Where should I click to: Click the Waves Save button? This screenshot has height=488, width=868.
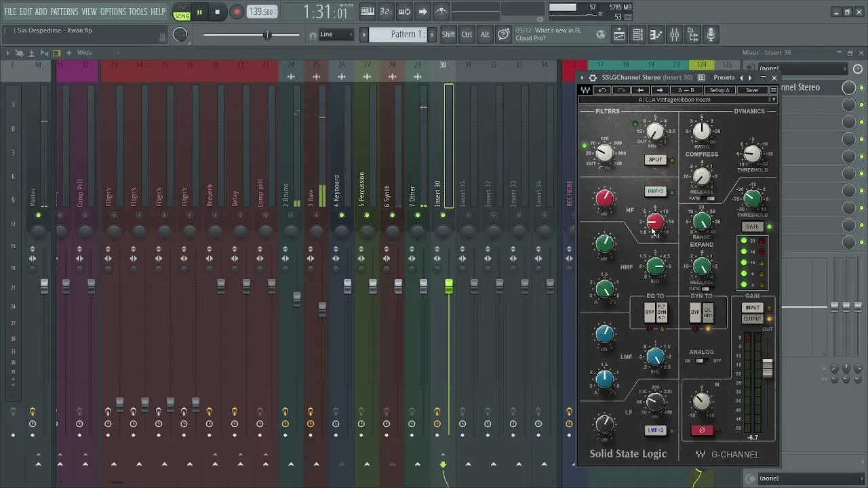752,90
